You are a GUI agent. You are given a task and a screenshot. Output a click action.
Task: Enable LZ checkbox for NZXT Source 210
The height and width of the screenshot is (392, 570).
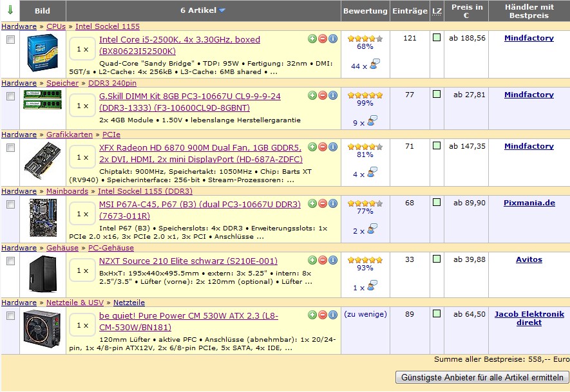(x=437, y=259)
